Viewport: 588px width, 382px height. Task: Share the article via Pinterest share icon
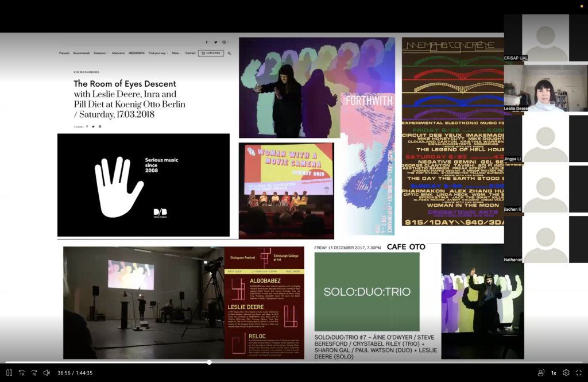point(100,126)
